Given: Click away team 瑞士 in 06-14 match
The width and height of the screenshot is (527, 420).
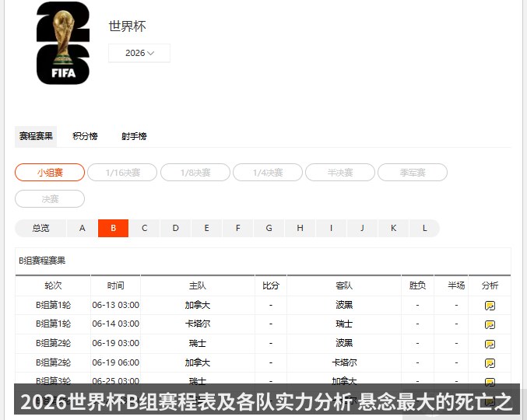Looking at the screenshot, I should pos(344,324).
